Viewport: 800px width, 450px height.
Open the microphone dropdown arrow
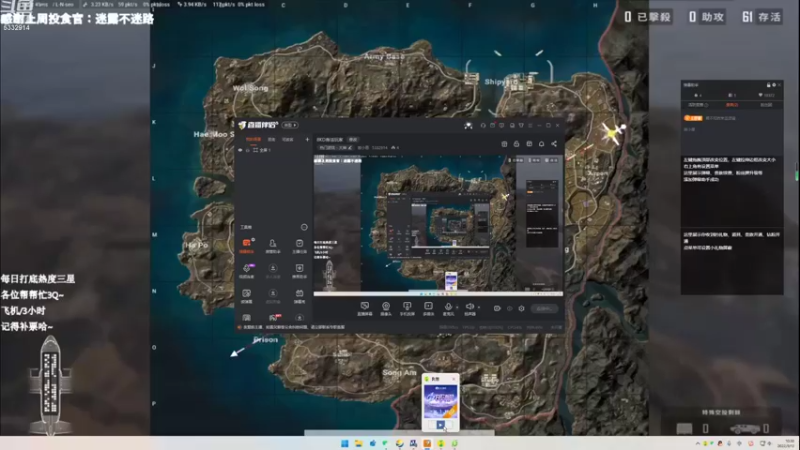[x=457, y=307]
